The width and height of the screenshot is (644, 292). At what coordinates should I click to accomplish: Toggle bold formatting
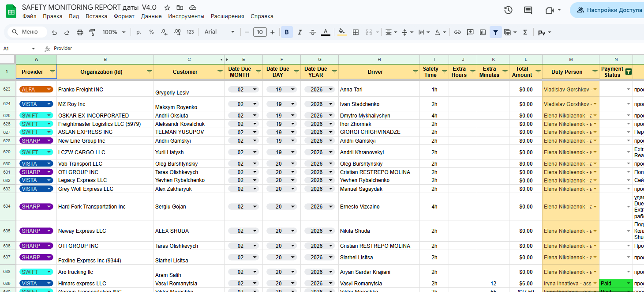click(x=287, y=32)
